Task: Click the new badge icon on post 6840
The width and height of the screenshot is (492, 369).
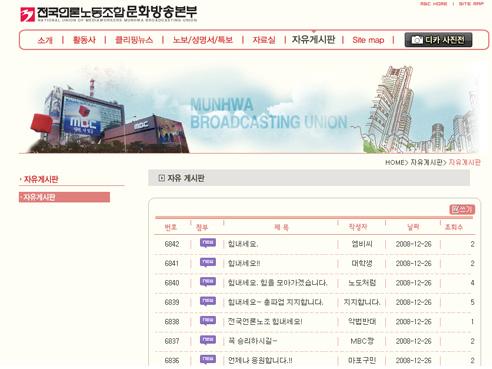Action: tap(208, 282)
